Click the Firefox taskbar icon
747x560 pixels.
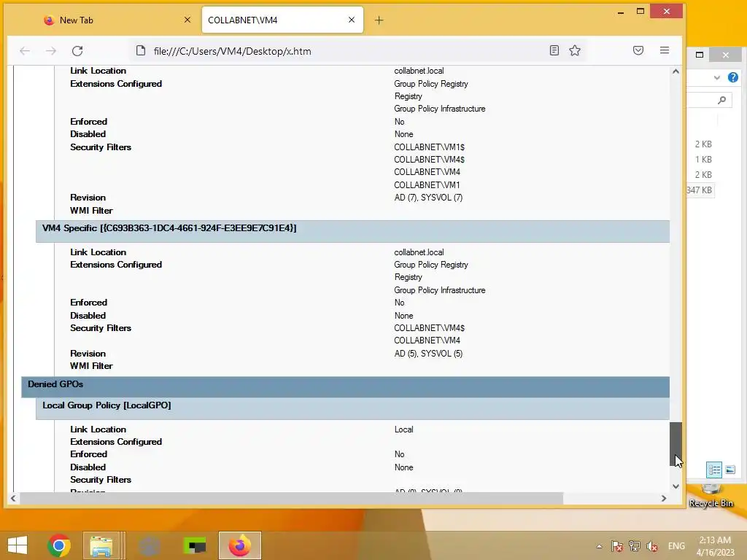(x=239, y=545)
